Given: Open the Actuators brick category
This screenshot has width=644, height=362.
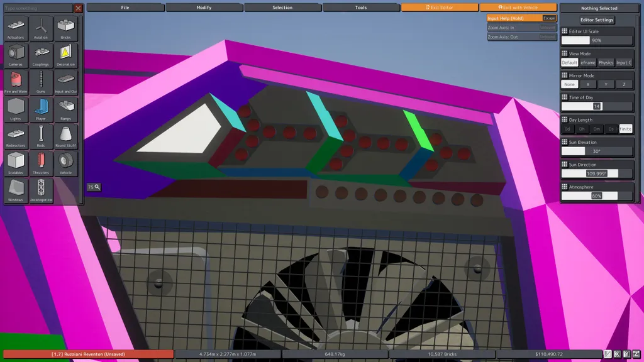Looking at the screenshot, I should click(16, 28).
